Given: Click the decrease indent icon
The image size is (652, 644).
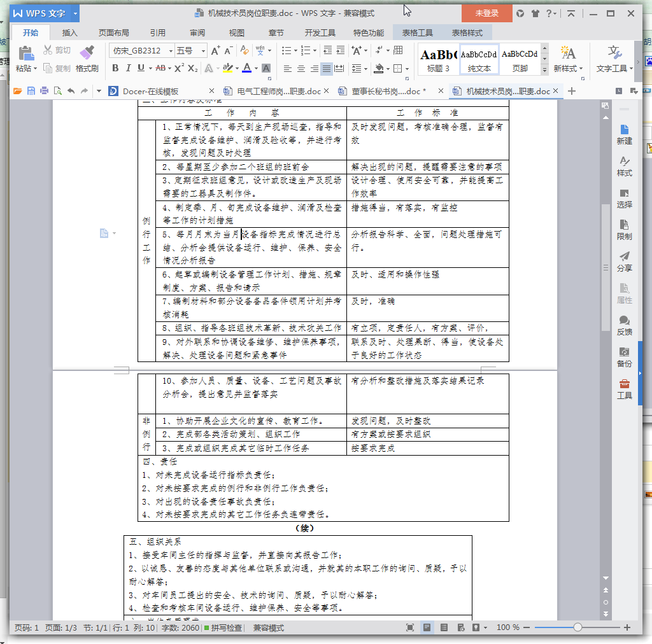Looking at the screenshot, I should [x=328, y=51].
